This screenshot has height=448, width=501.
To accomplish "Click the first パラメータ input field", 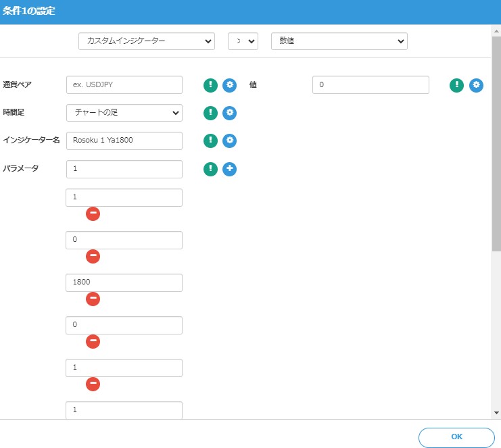I will (x=124, y=169).
